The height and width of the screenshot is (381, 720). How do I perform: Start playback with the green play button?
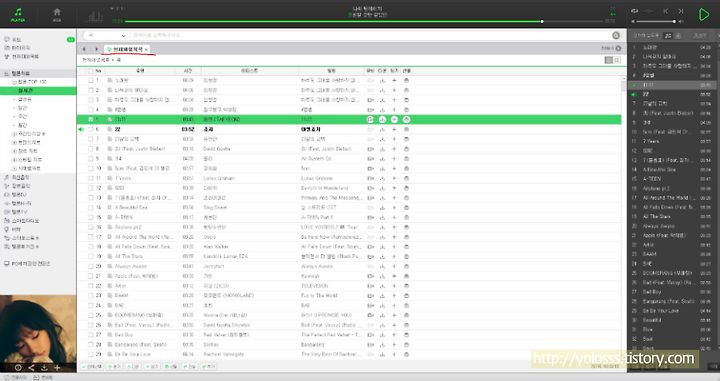click(x=703, y=15)
